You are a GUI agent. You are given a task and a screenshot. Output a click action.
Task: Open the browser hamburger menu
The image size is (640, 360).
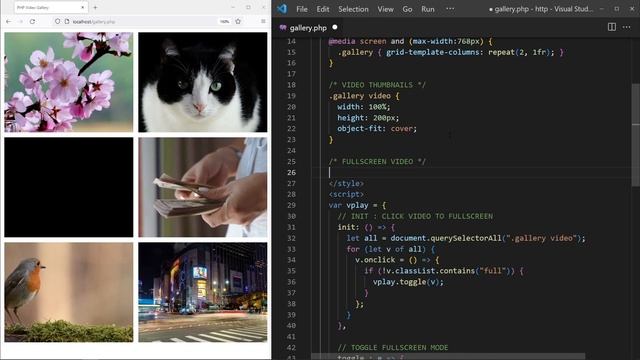(263, 21)
